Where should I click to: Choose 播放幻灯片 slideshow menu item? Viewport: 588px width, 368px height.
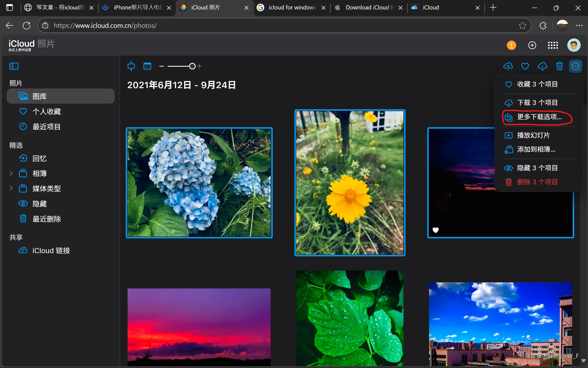click(533, 135)
